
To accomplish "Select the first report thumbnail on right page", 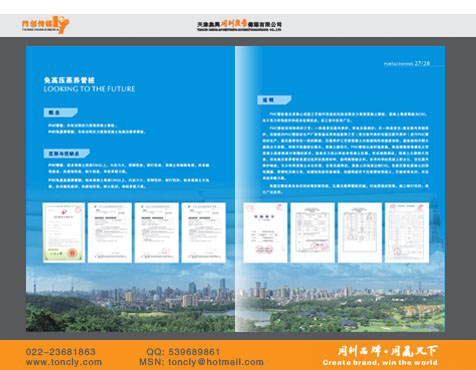I will point(265,233).
